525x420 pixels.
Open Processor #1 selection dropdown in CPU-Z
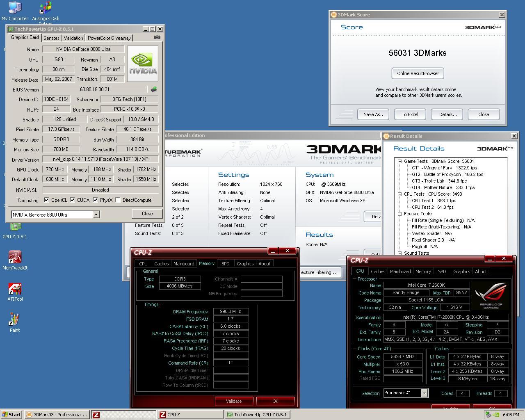[425, 393]
